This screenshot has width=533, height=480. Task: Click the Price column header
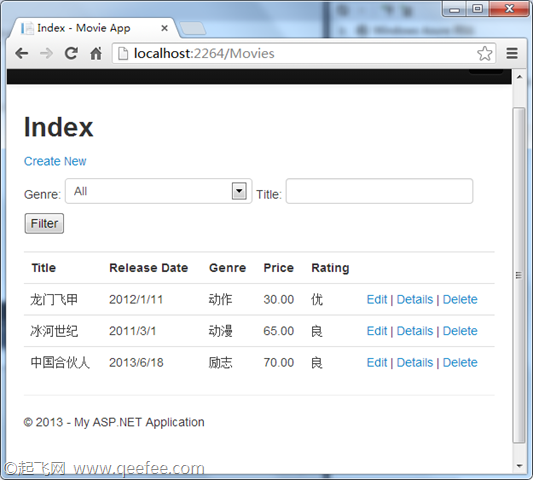(x=278, y=268)
